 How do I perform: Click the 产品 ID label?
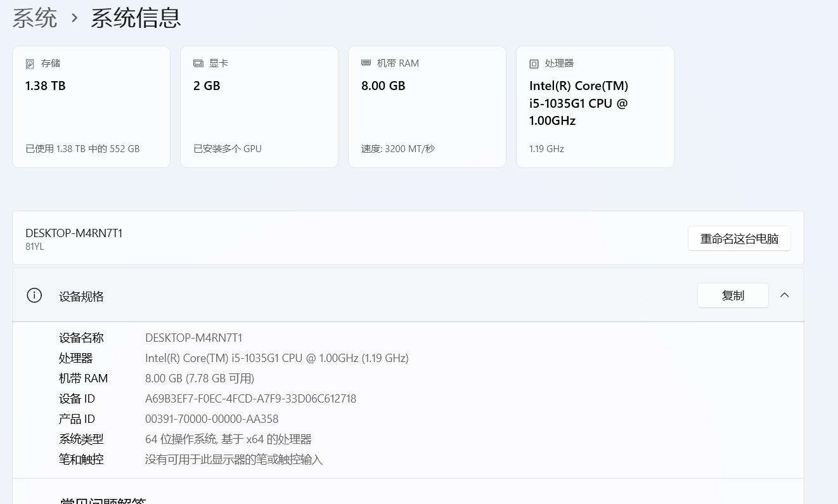click(77, 419)
